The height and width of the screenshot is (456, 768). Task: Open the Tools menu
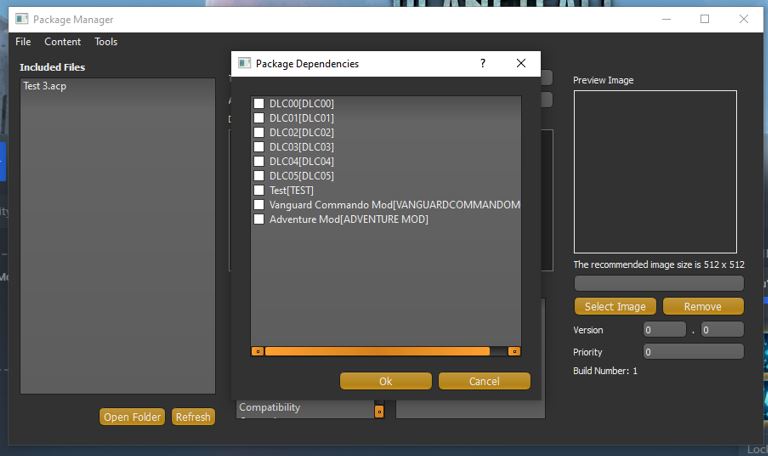click(106, 42)
